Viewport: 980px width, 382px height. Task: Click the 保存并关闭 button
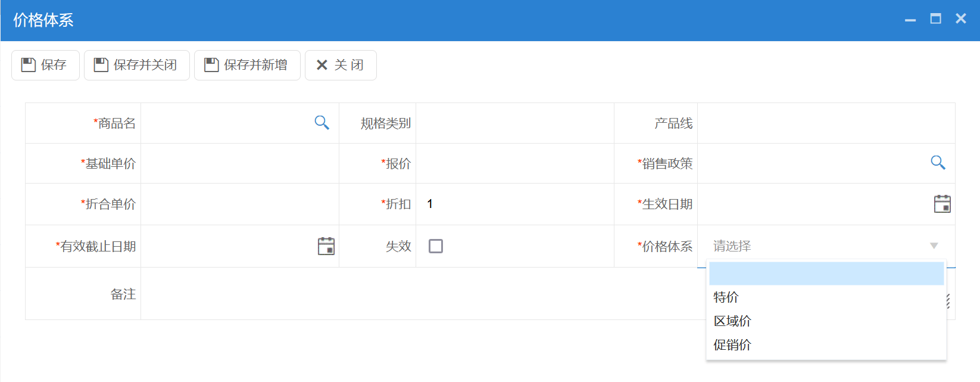pos(136,65)
